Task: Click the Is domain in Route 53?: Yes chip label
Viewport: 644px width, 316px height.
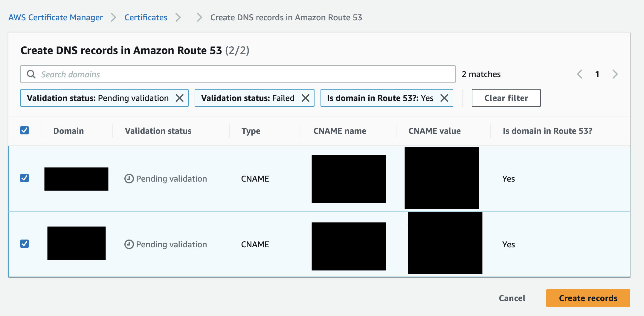Action: (380, 98)
